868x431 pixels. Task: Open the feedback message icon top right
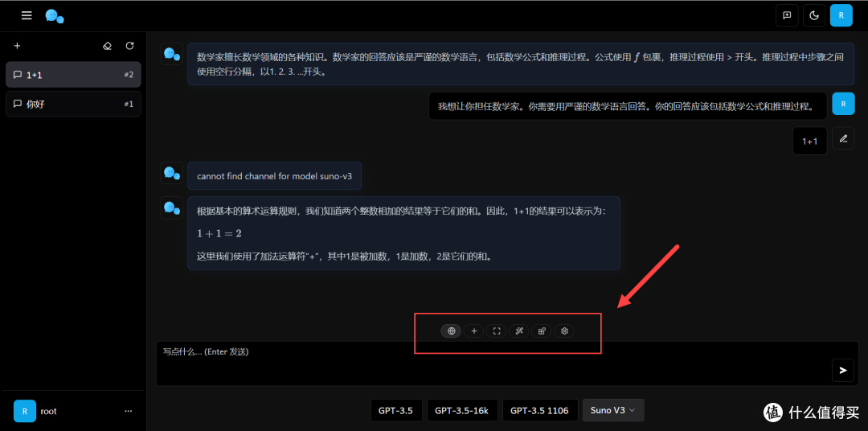(787, 15)
